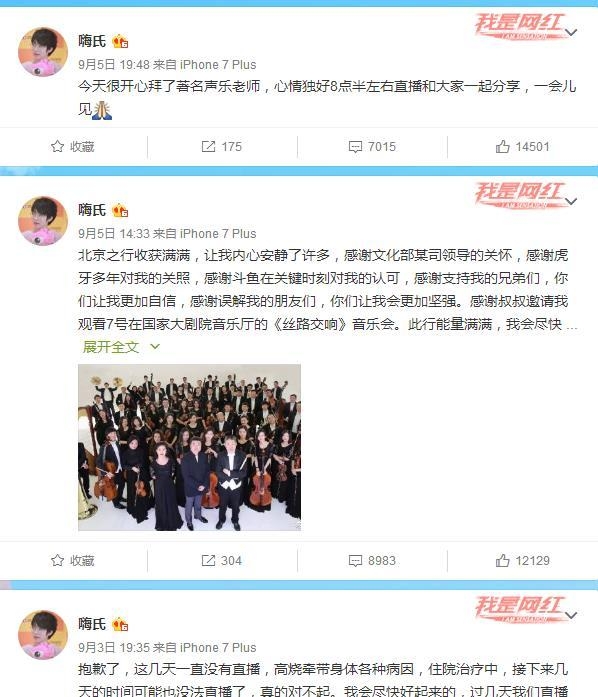
Task: Click the 嗨氏 username on first post
Action: tap(92, 41)
